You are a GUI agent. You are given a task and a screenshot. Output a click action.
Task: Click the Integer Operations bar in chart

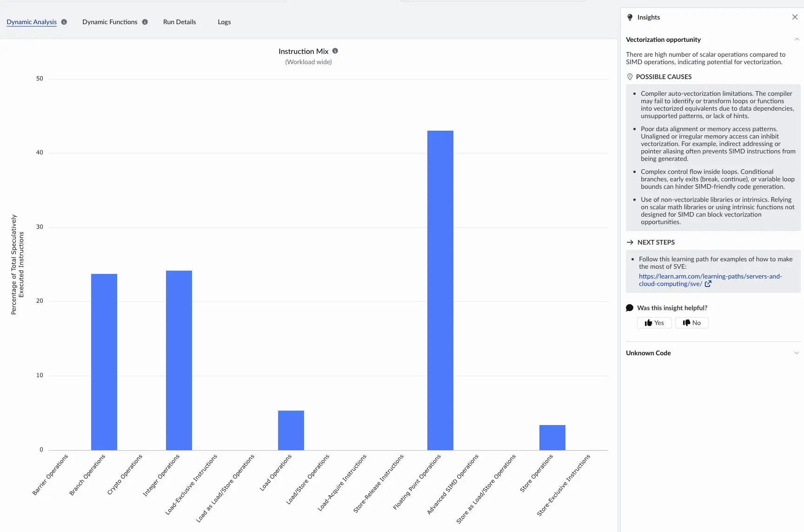pyautogui.click(x=179, y=360)
